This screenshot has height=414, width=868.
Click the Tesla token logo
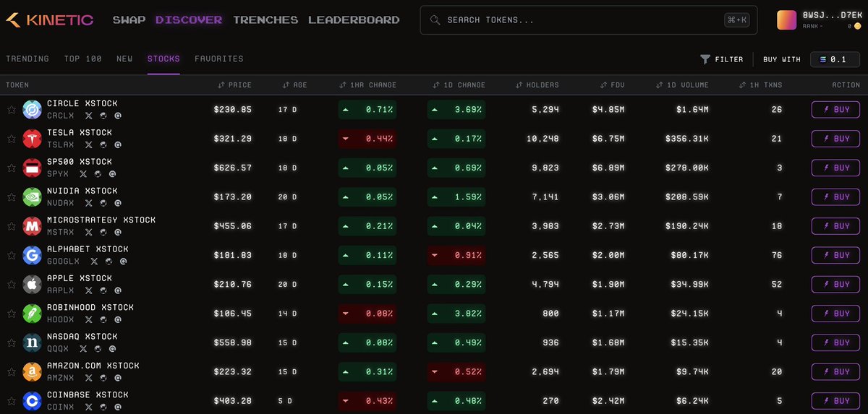point(32,139)
